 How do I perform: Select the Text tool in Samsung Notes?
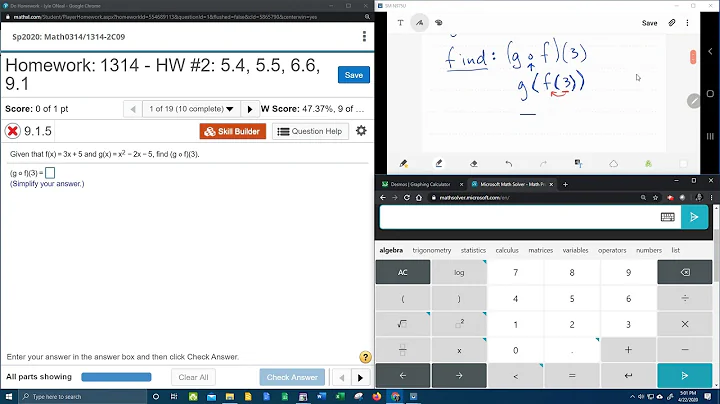click(x=400, y=22)
